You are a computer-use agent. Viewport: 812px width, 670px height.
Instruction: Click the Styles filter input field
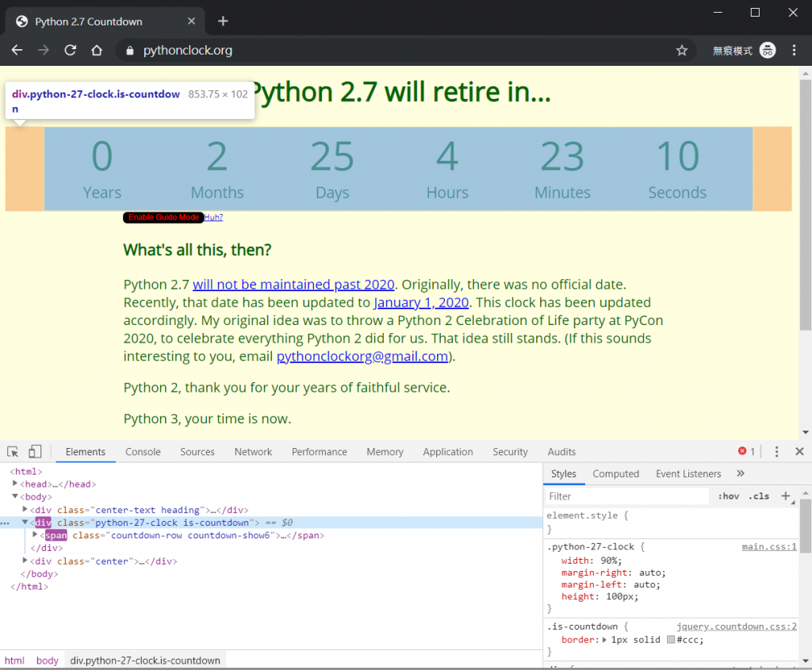(x=627, y=496)
